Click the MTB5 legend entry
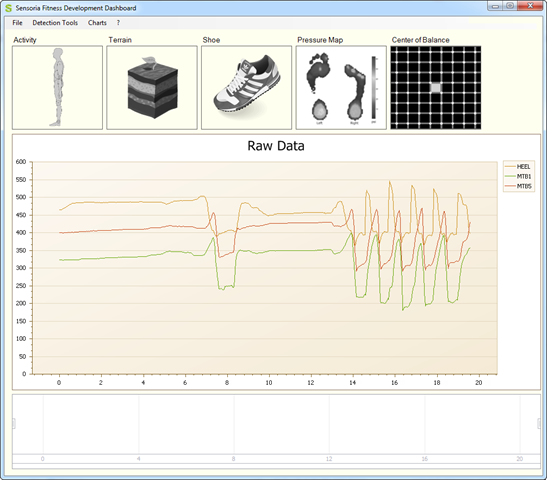 (518, 186)
